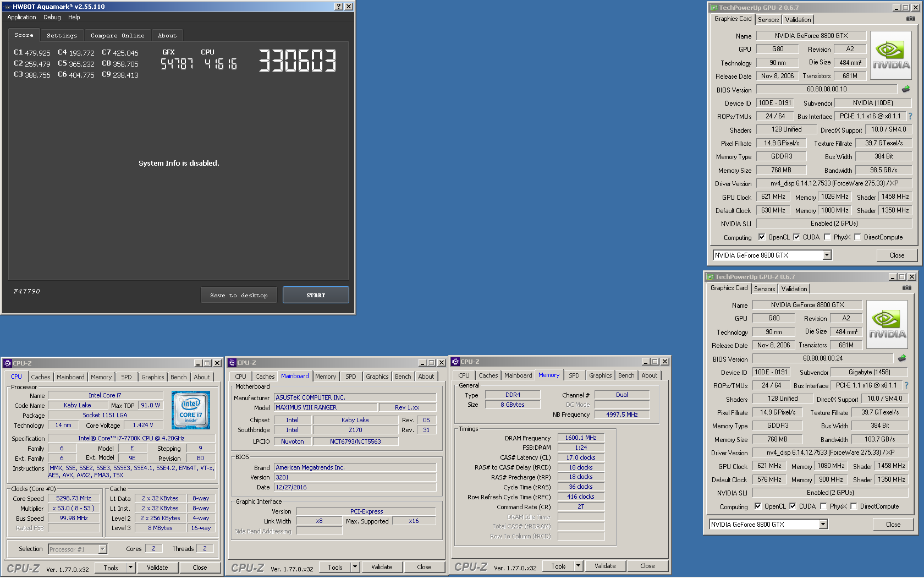Image resolution: width=924 pixels, height=578 pixels.
Task: Toggle PhysX checkbox in upper GPU-Z
Action: (x=827, y=237)
